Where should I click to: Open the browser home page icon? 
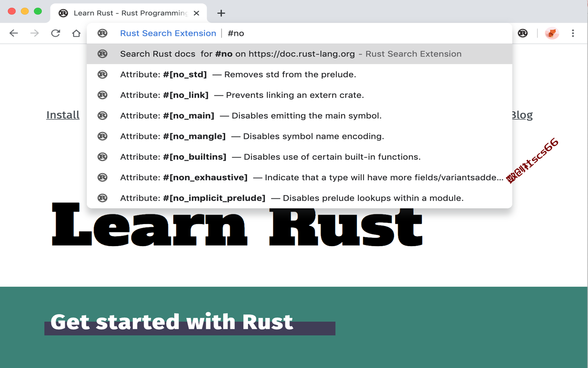click(x=76, y=33)
